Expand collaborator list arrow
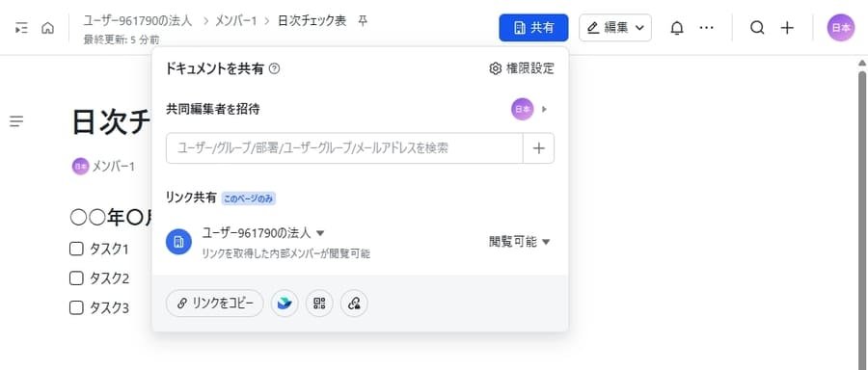 544,109
